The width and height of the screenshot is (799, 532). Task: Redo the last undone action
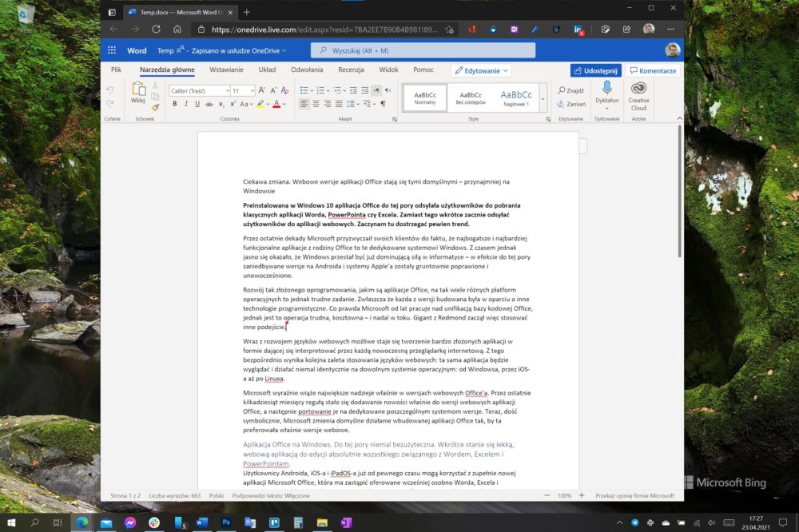(x=110, y=104)
